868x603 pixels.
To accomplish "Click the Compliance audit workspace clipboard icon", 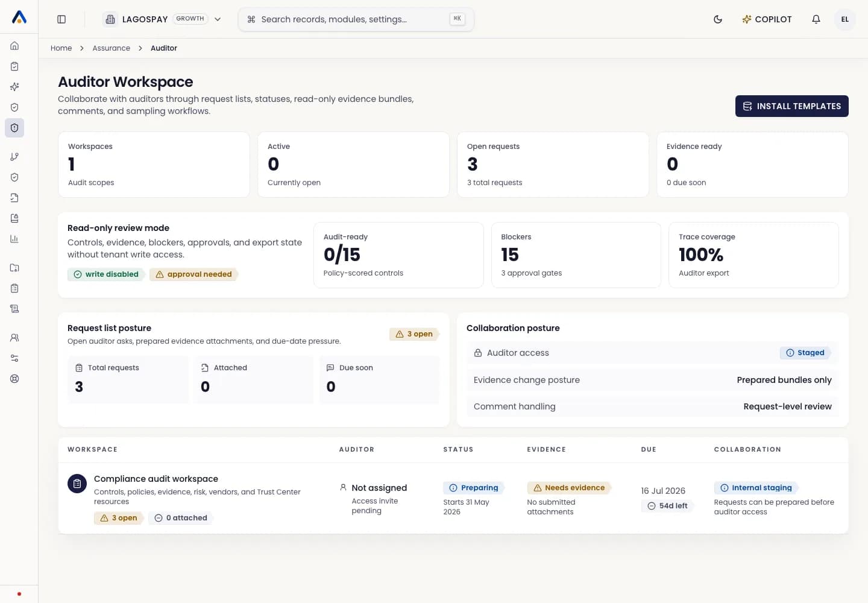I will click(x=77, y=484).
